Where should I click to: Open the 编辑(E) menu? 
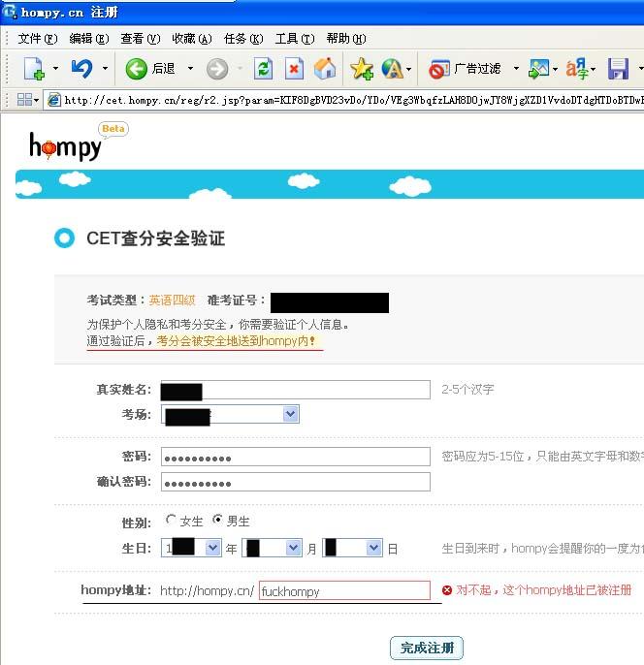click(x=89, y=39)
